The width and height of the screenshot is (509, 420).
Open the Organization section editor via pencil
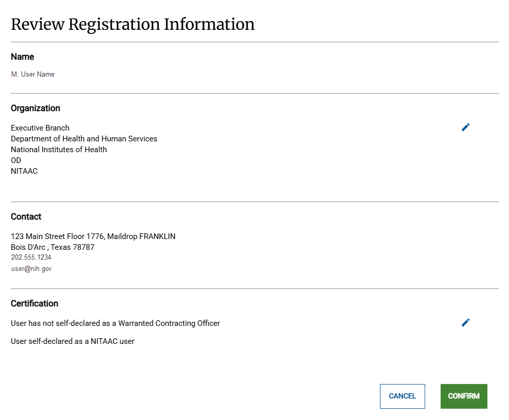click(465, 127)
